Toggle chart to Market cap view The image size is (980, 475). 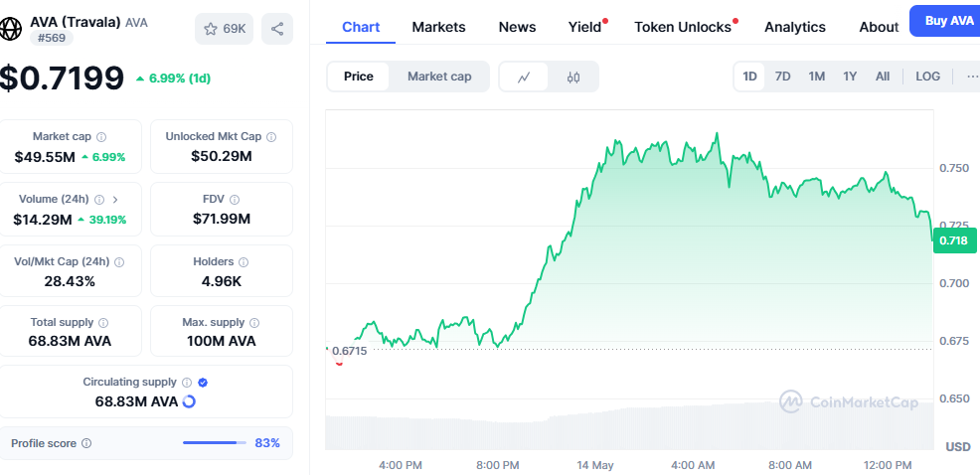pyautogui.click(x=439, y=77)
